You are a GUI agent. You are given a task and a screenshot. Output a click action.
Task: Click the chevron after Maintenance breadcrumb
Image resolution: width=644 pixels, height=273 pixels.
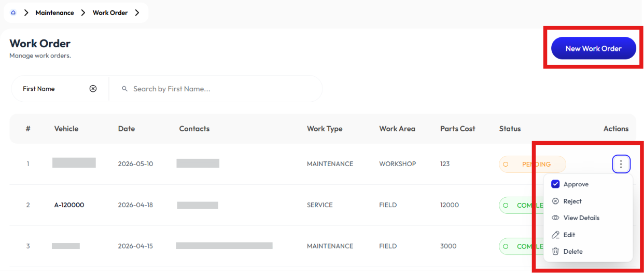point(83,12)
